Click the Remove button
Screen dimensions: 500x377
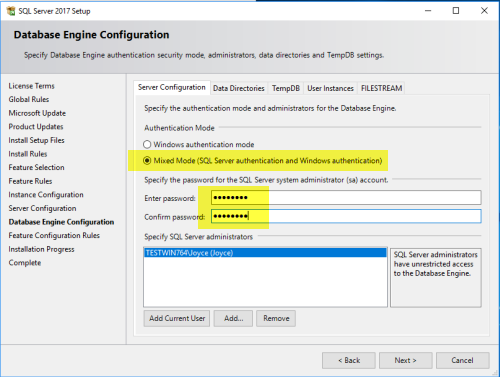[x=276, y=318]
